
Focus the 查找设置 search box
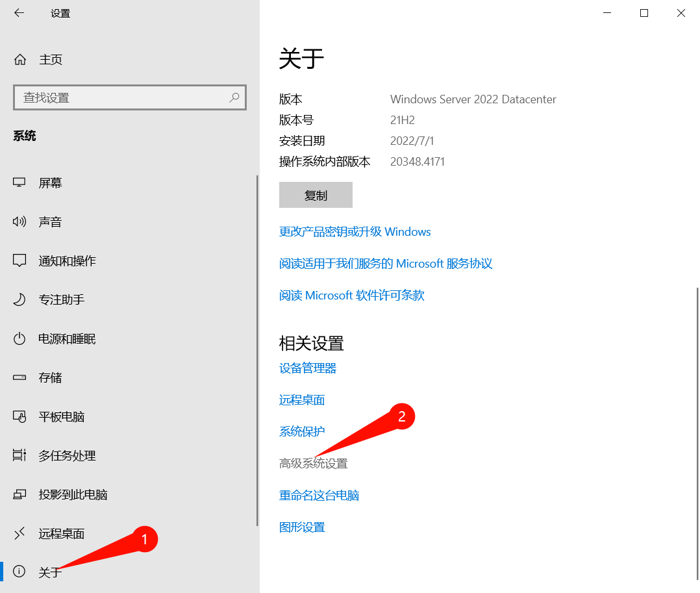130,97
